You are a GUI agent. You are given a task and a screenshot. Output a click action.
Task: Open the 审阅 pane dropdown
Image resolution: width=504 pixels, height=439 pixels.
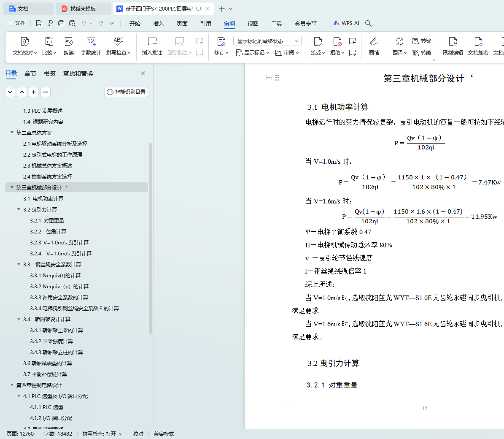click(x=287, y=53)
